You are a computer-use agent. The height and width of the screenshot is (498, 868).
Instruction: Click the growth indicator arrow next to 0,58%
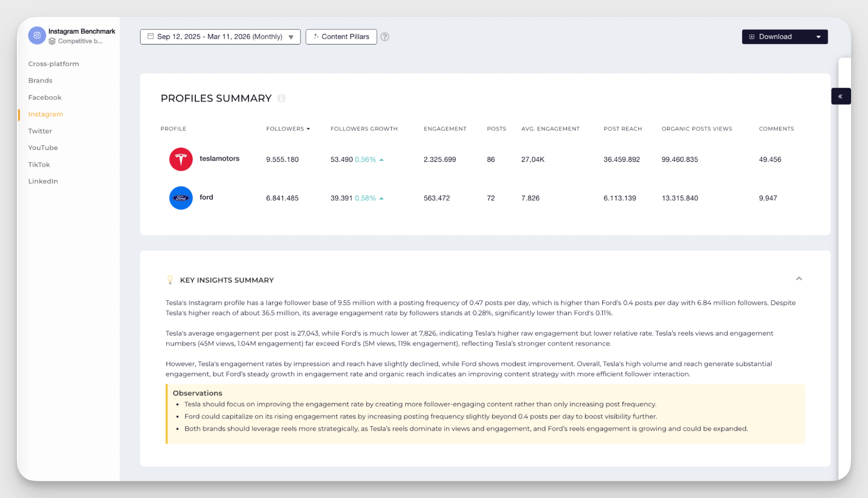(x=381, y=198)
